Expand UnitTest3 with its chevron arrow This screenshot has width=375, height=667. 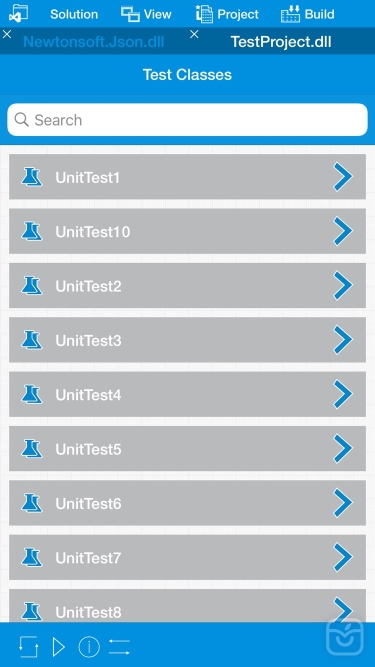[x=343, y=340]
